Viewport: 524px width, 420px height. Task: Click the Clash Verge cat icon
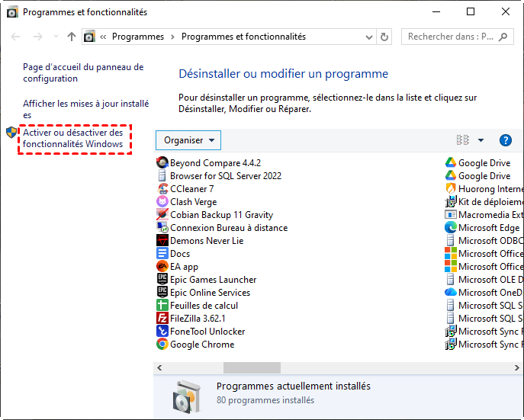162,202
